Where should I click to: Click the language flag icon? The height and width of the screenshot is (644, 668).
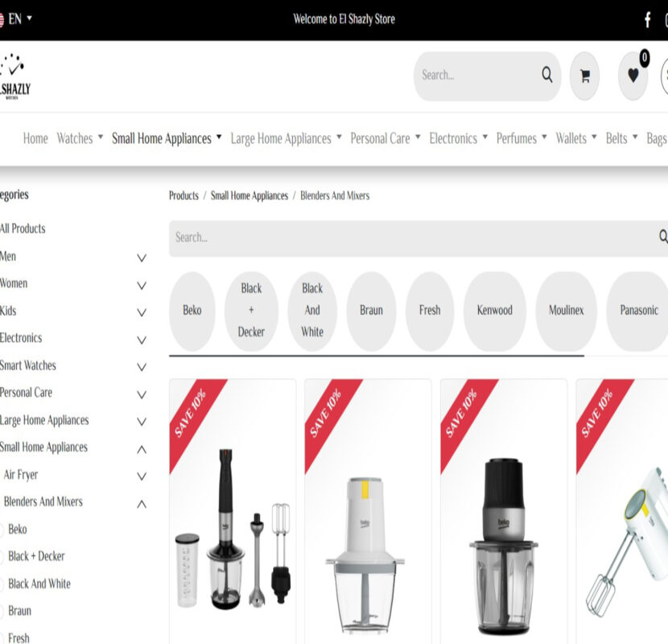tap(2, 19)
